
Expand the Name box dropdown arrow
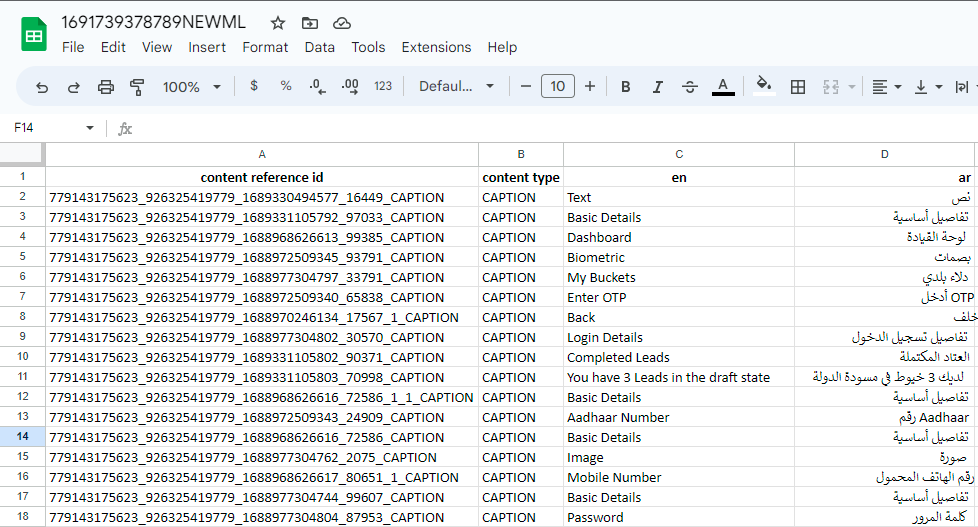pyautogui.click(x=90, y=128)
